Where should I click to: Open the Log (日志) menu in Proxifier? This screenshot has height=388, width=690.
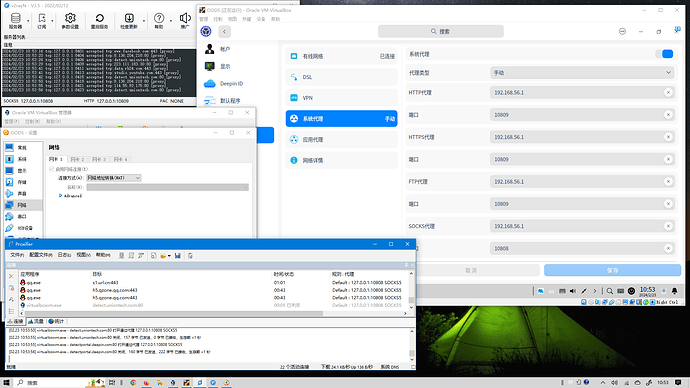[64, 255]
